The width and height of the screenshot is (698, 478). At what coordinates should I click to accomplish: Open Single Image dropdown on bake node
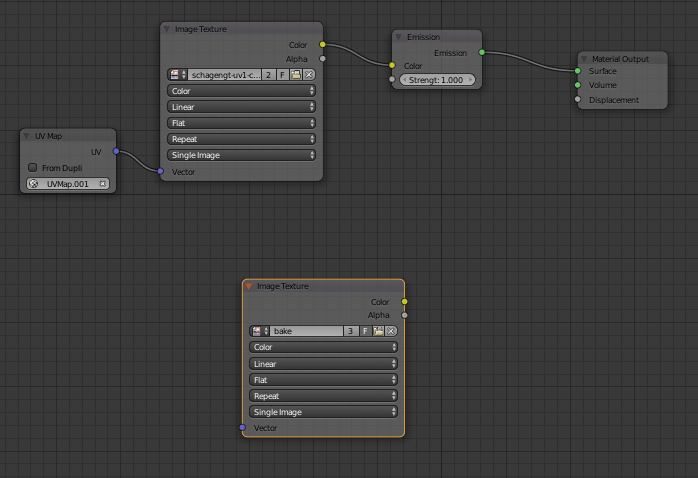tap(323, 412)
